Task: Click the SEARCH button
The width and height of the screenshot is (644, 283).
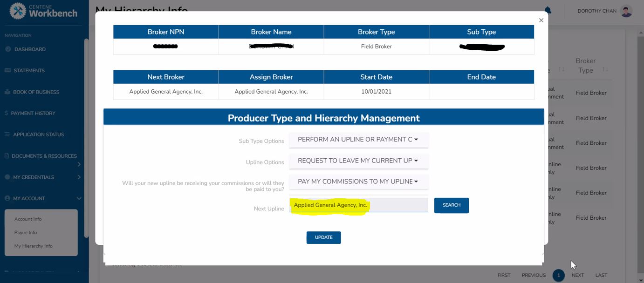Action: pyautogui.click(x=451, y=205)
